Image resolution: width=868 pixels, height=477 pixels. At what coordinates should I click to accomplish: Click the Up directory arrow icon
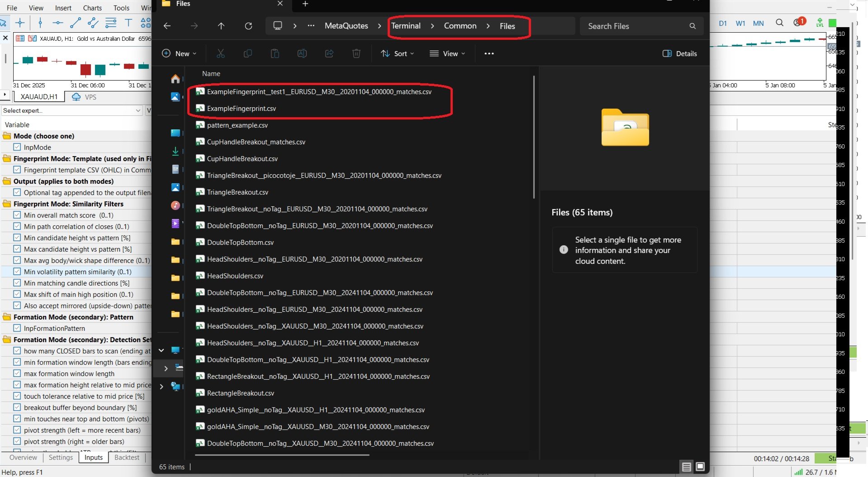pyautogui.click(x=221, y=26)
